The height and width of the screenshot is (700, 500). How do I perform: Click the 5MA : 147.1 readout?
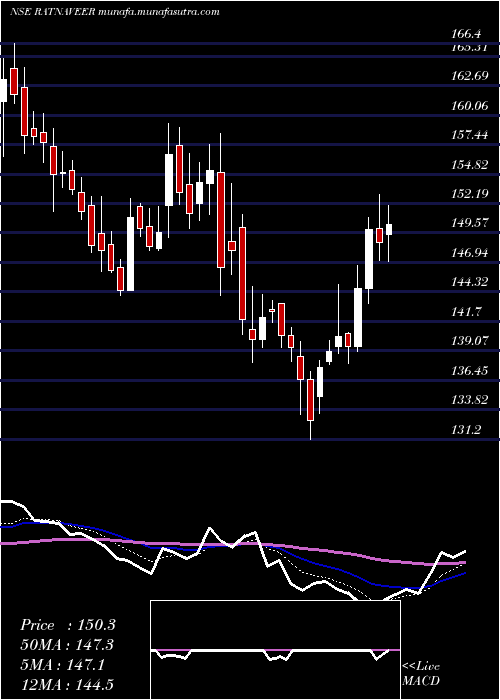[62, 665]
